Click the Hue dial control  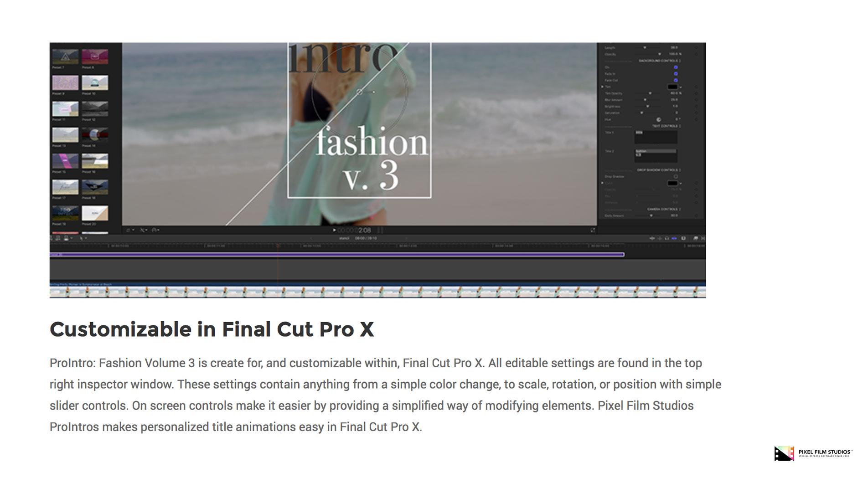658,119
